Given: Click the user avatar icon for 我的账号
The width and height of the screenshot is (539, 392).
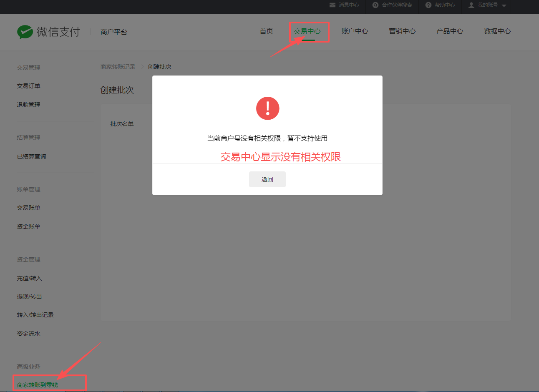Looking at the screenshot, I should click(471, 5).
